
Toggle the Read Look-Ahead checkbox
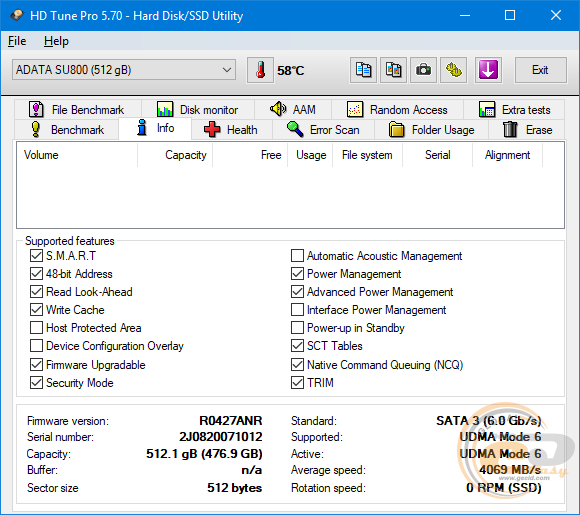click(x=36, y=292)
